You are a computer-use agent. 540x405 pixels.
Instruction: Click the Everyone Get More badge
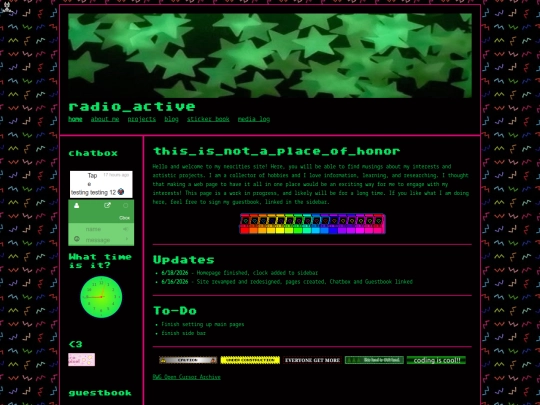(x=312, y=360)
